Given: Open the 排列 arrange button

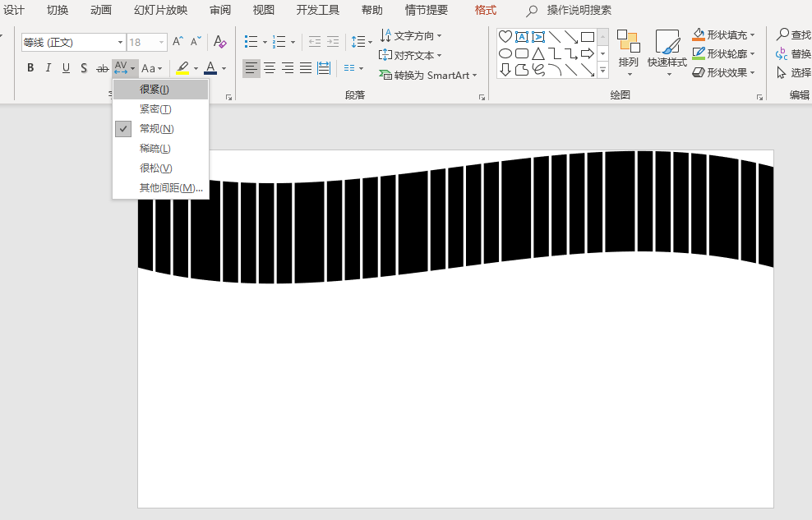Looking at the screenshot, I should pos(628,53).
